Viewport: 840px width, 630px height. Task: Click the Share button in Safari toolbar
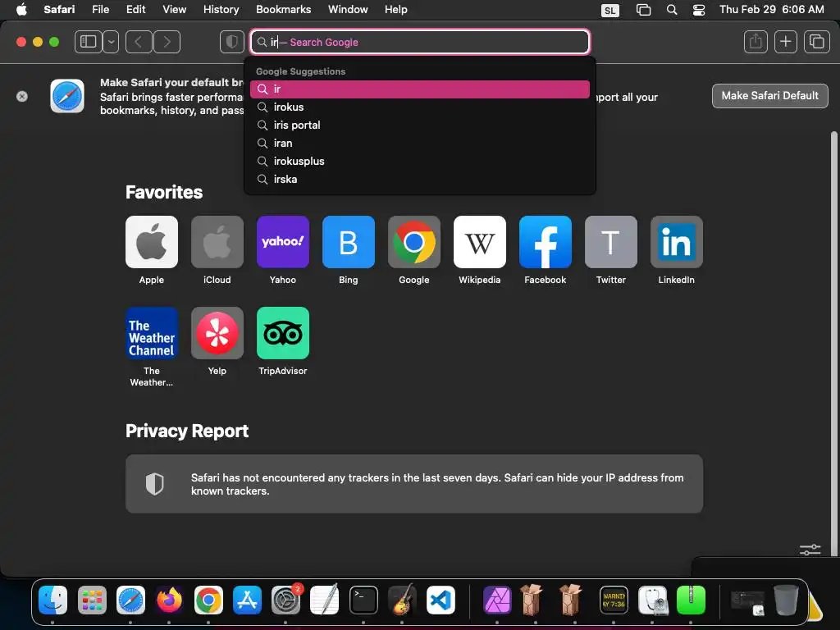756,42
